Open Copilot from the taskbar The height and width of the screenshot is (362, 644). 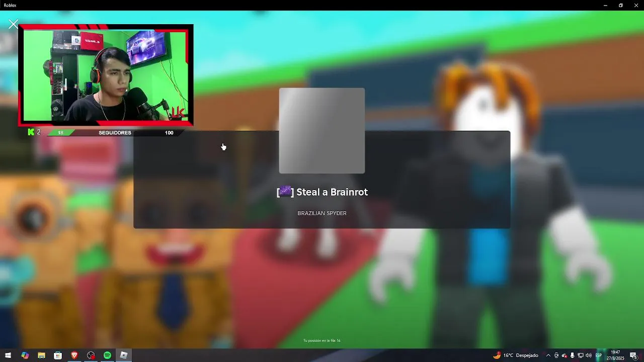coord(25,355)
